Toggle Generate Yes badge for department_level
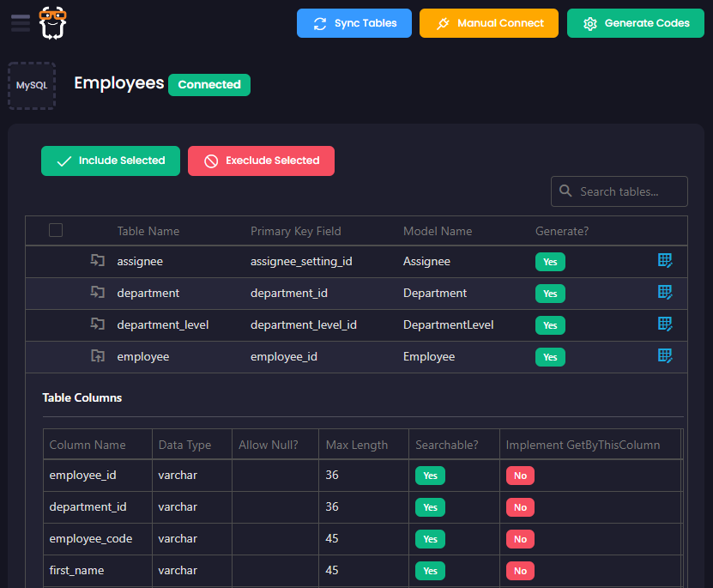713x588 pixels. [x=550, y=325]
